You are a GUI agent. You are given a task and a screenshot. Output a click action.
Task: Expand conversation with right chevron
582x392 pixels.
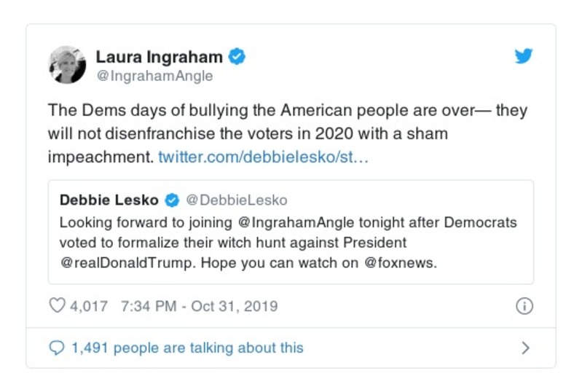(525, 348)
